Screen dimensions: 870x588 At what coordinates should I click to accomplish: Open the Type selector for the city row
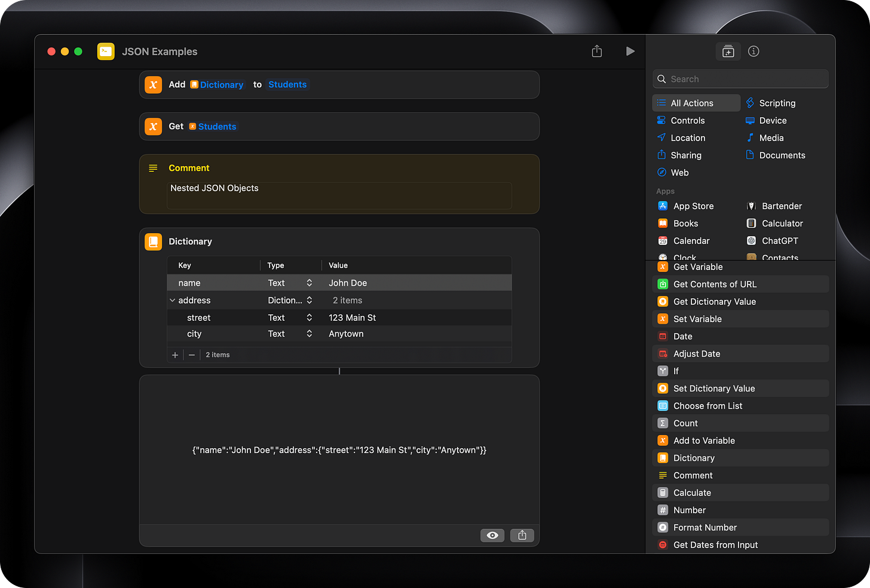tap(309, 333)
